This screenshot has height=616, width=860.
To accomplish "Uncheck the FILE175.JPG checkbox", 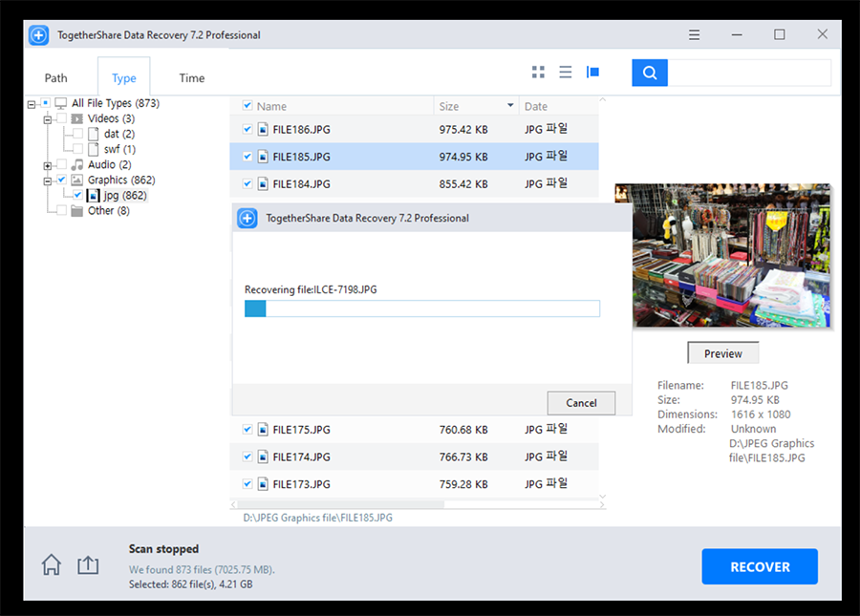I will [x=247, y=429].
